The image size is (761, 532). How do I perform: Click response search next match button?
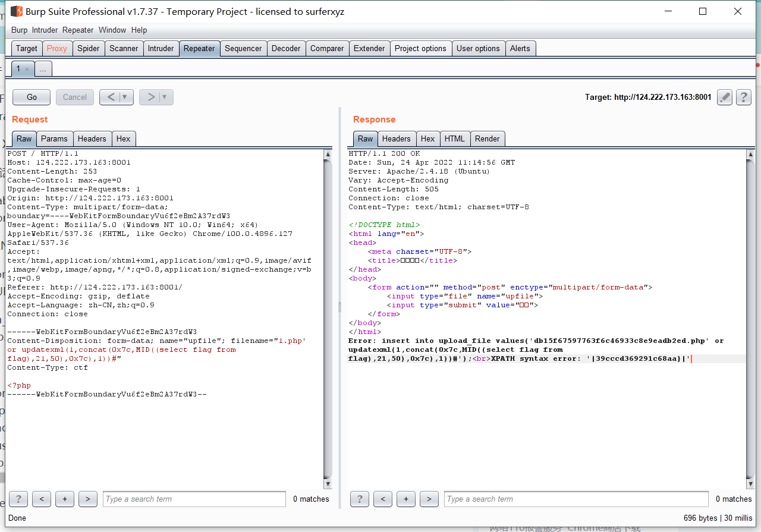(x=429, y=499)
